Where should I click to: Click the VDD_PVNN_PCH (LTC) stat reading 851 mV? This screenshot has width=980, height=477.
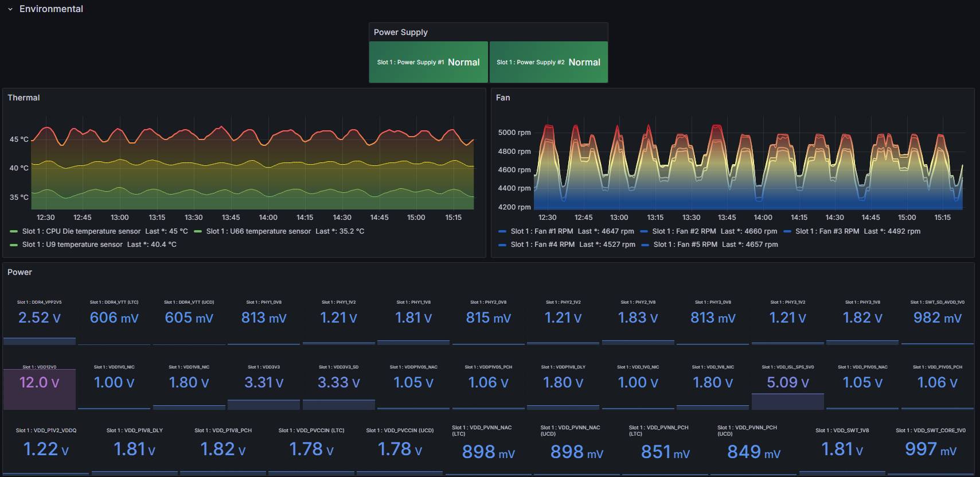(x=665, y=452)
